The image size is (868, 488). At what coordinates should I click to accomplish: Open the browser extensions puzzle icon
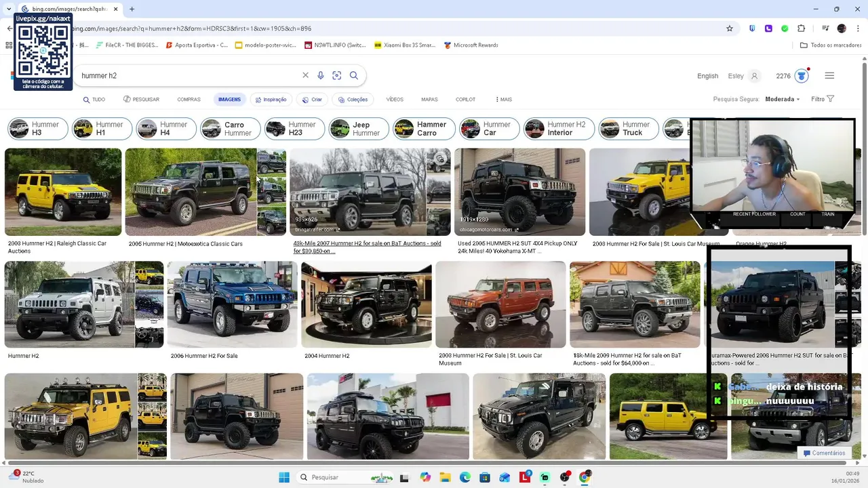pyautogui.click(x=801, y=28)
